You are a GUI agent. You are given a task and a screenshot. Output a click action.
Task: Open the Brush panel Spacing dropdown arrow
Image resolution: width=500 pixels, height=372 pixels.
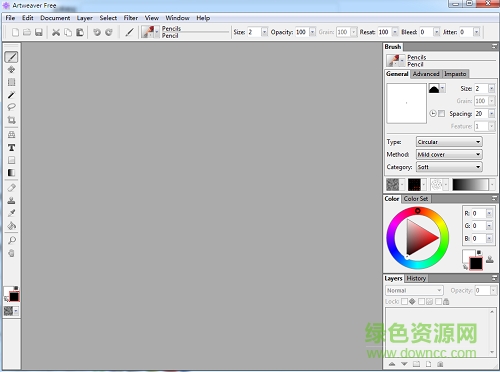[491, 114]
